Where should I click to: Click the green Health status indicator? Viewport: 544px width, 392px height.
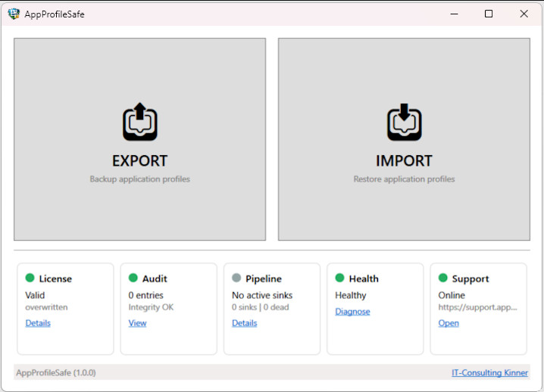coord(339,278)
